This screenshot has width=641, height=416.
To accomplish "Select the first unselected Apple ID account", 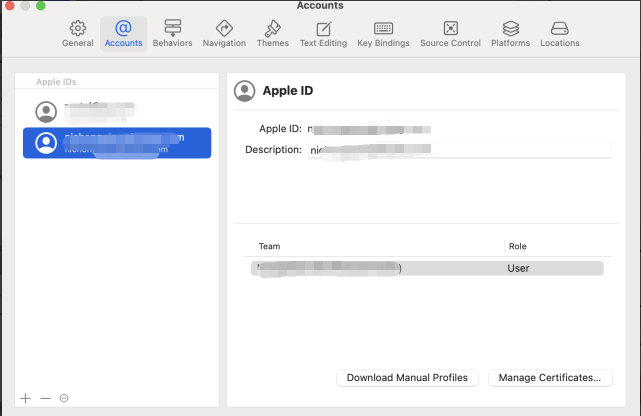I will point(117,112).
